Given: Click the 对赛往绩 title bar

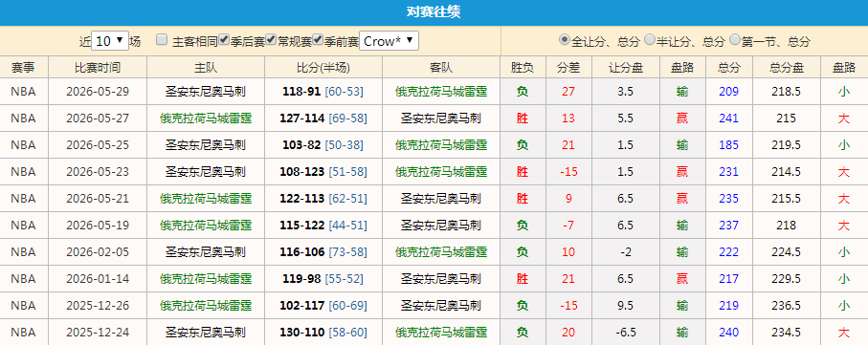Looking at the screenshot, I should pyautogui.click(x=434, y=12).
